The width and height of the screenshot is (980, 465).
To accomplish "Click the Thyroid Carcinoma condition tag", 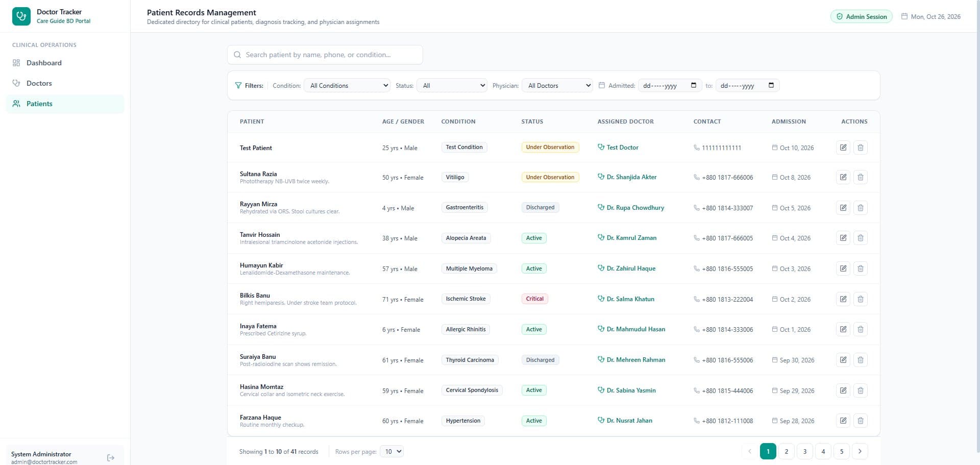I will click(470, 360).
